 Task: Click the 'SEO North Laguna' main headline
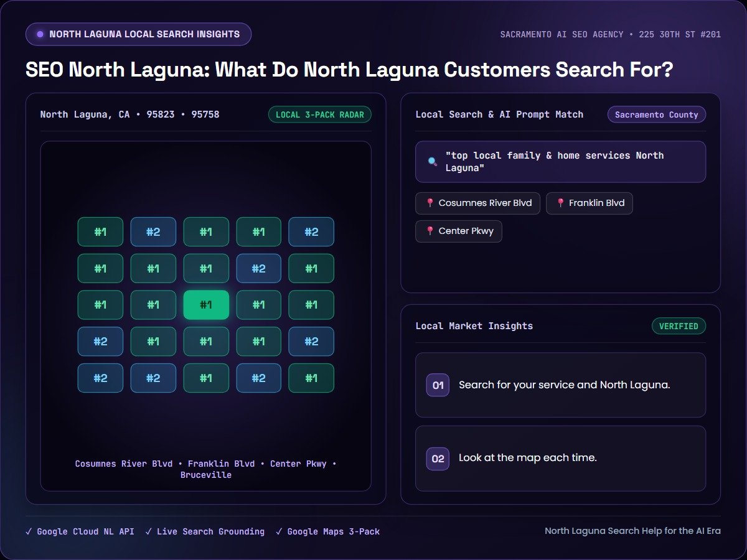tap(349, 69)
